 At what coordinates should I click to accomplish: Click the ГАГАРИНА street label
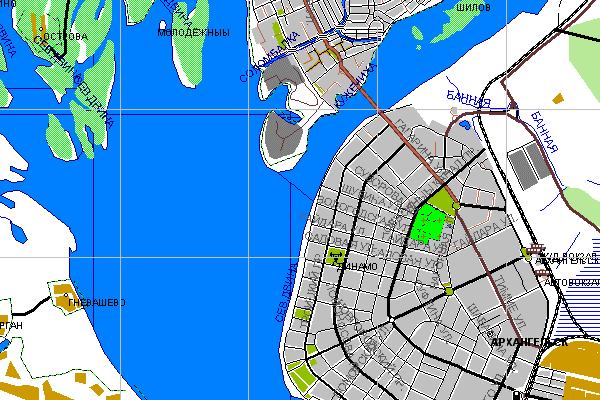tap(413, 139)
